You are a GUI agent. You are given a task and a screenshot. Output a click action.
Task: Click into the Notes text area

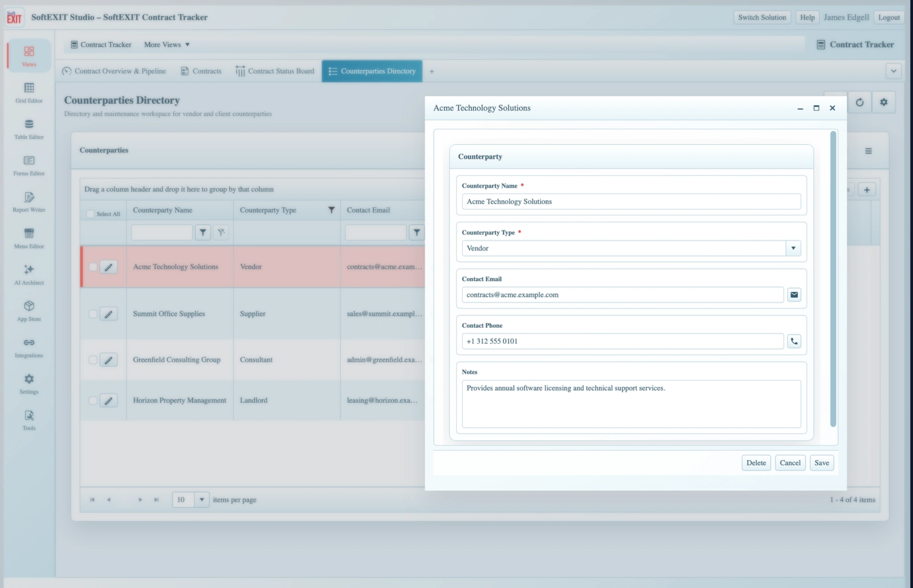[x=631, y=404]
